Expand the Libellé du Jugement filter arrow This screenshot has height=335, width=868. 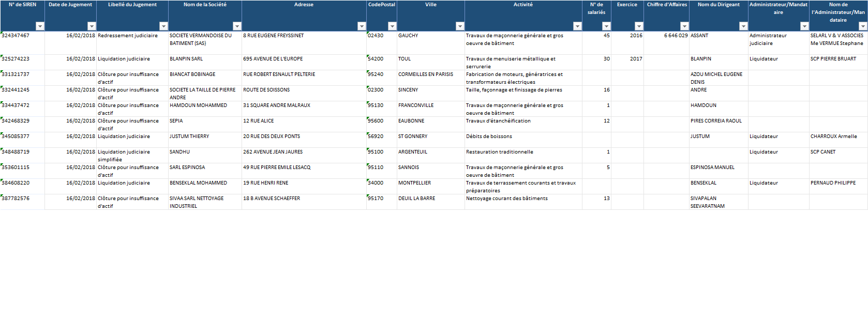point(163,26)
